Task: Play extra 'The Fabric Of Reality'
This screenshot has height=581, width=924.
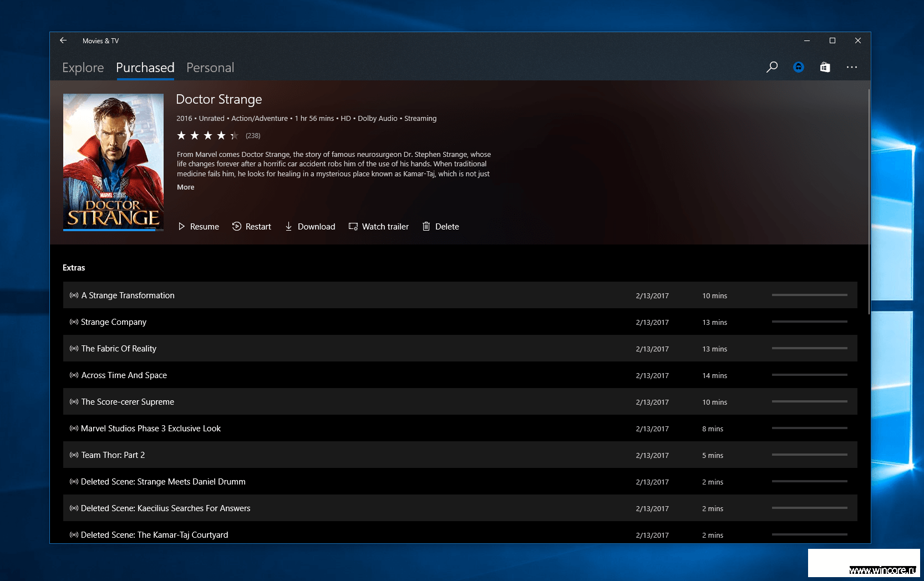Action: (x=460, y=348)
